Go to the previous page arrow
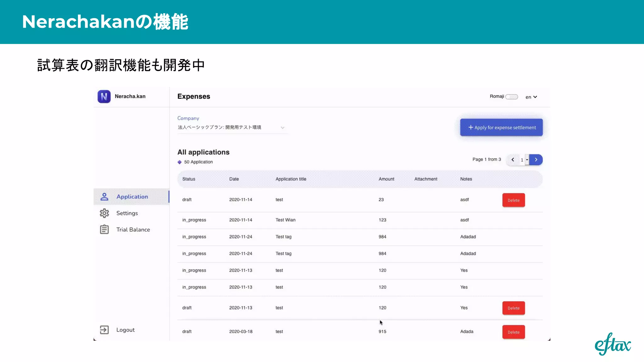 513,160
